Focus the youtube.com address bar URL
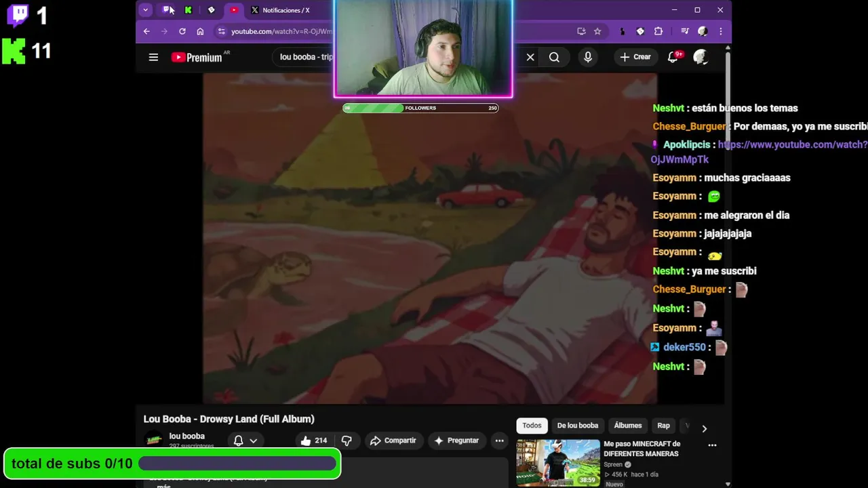The width and height of the screenshot is (868, 488). pos(281,31)
